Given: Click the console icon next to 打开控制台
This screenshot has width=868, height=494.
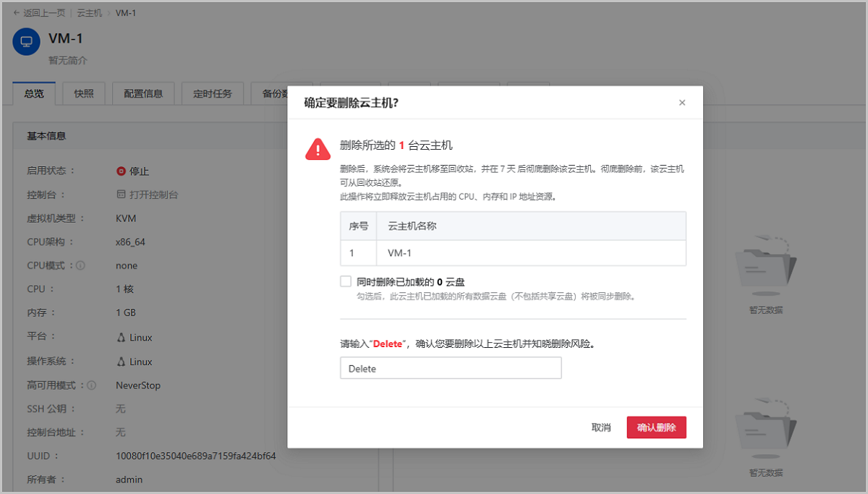Looking at the screenshot, I should click(x=121, y=195).
